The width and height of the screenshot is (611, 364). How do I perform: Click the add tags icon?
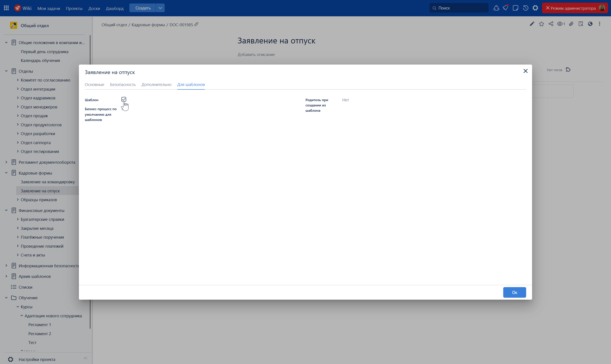568,70
